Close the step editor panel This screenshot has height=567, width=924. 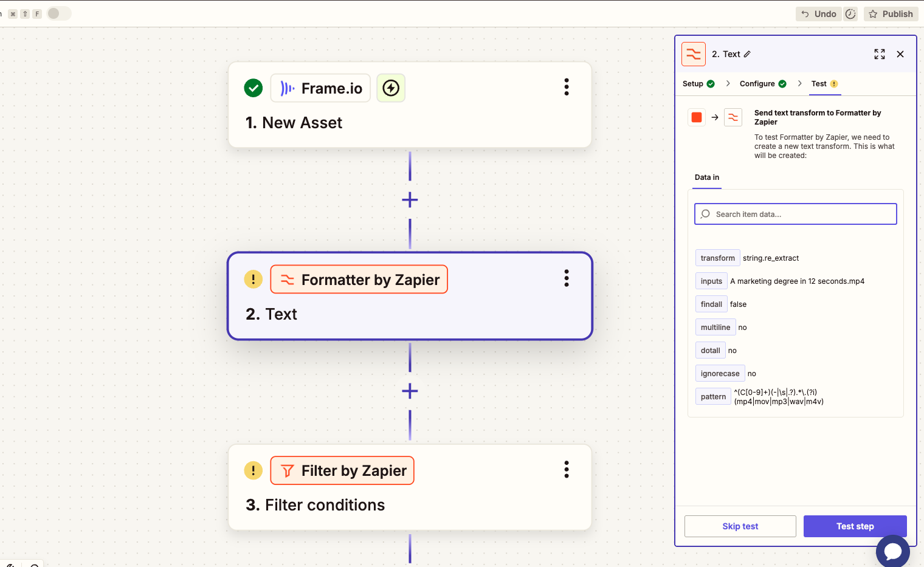click(900, 54)
